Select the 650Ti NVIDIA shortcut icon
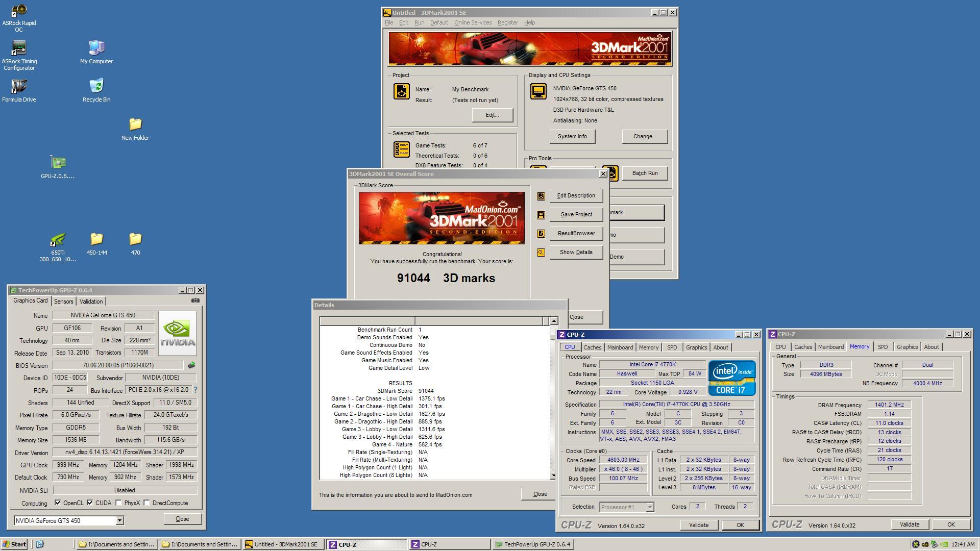This screenshot has width=980, height=551. 58,247
